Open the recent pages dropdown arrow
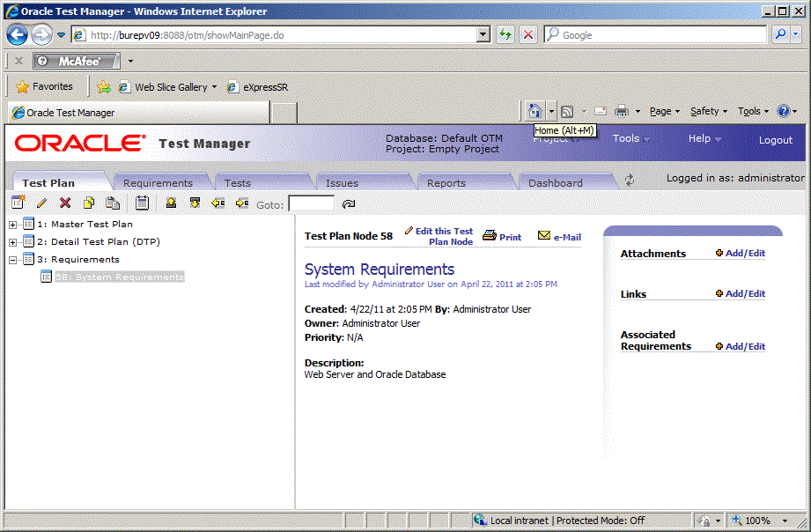The width and height of the screenshot is (811, 532). pos(61,35)
